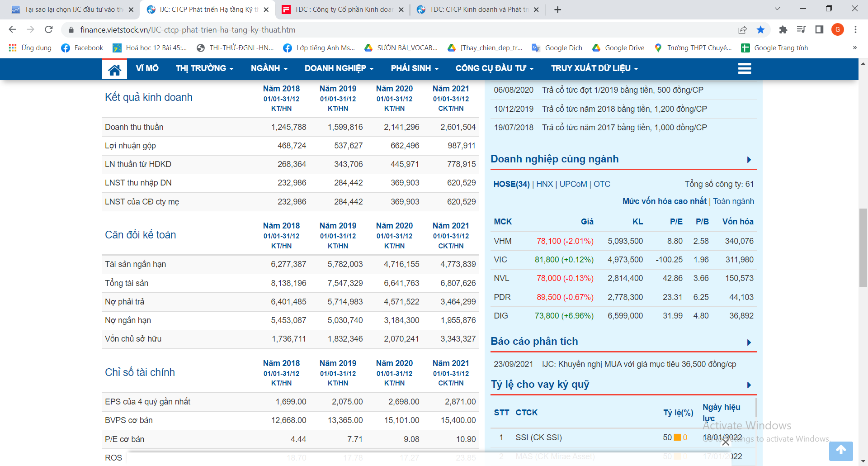
Task: Open VIC stock ticker
Action: click(x=500, y=260)
